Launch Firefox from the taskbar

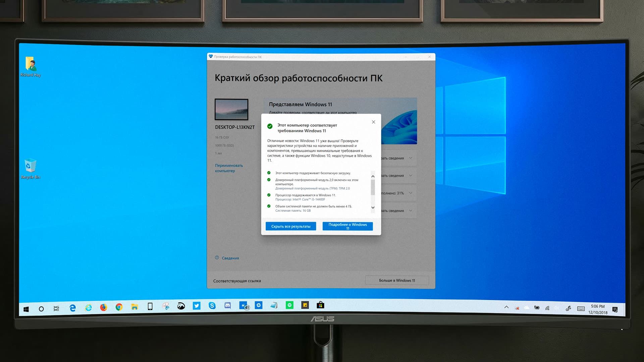point(103,307)
